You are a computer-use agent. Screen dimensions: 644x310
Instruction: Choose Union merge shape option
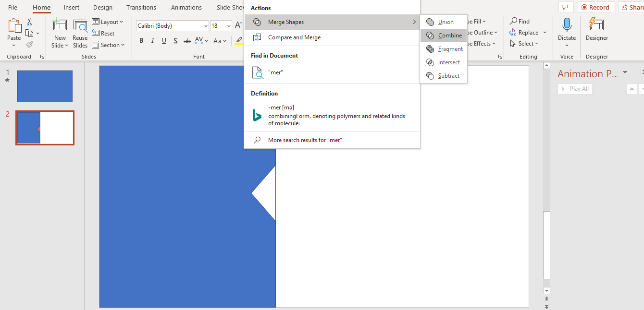point(444,22)
